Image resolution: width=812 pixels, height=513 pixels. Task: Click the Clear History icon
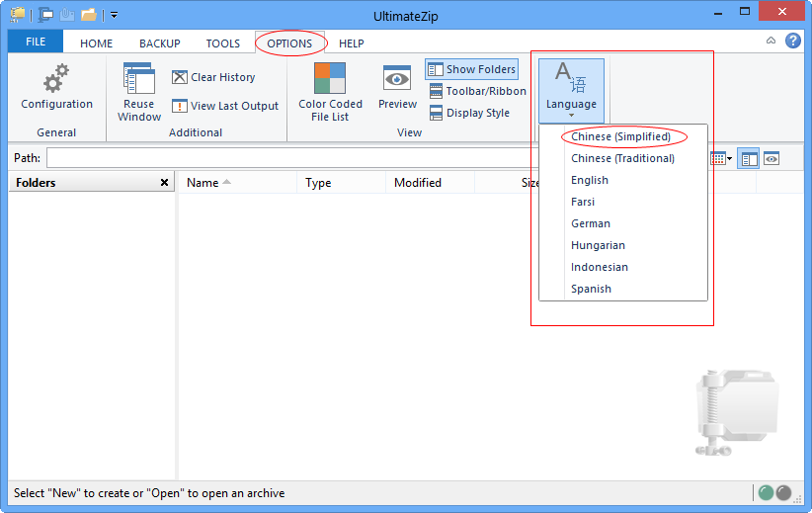tap(180, 77)
